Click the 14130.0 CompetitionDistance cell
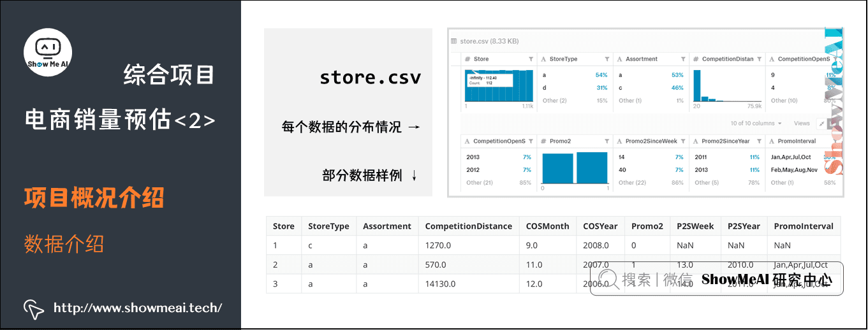The height and width of the screenshot is (330, 868). coord(469,283)
